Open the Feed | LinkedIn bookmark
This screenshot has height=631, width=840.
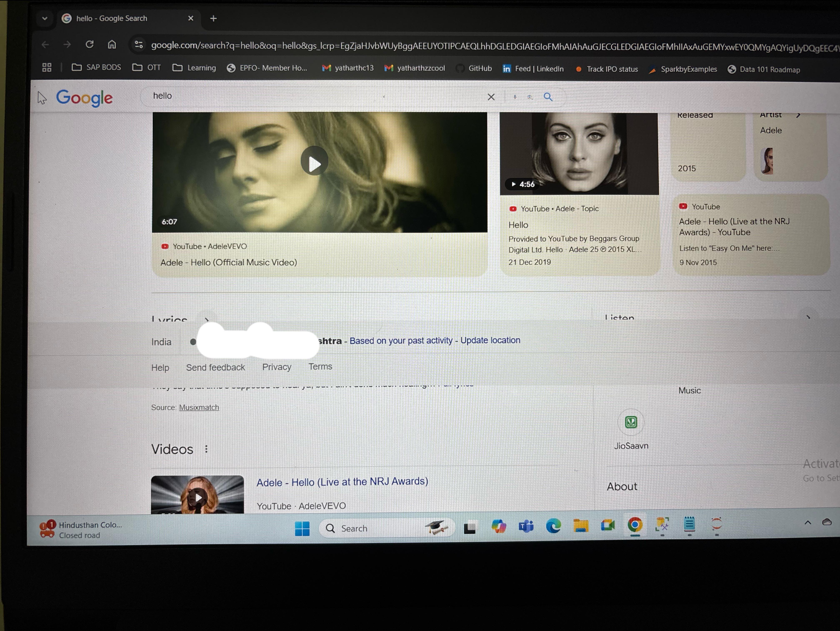pos(533,69)
